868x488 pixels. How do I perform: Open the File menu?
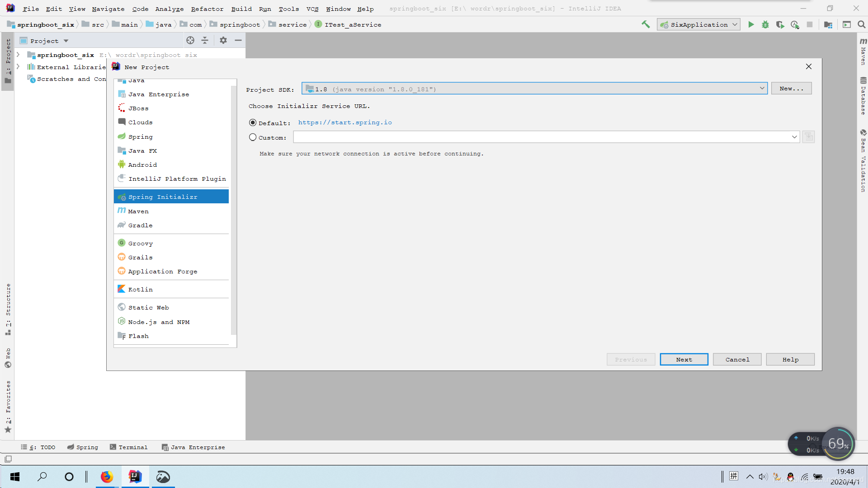point(31,9)
